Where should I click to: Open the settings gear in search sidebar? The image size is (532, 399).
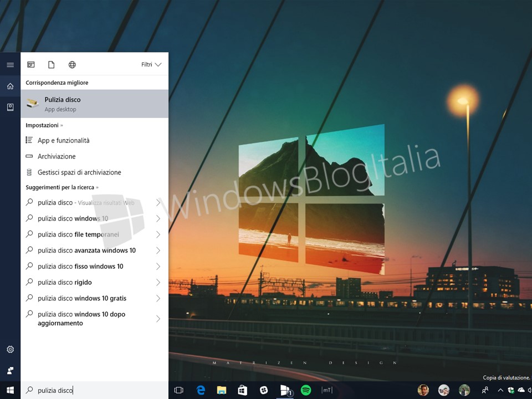[10, 350]
